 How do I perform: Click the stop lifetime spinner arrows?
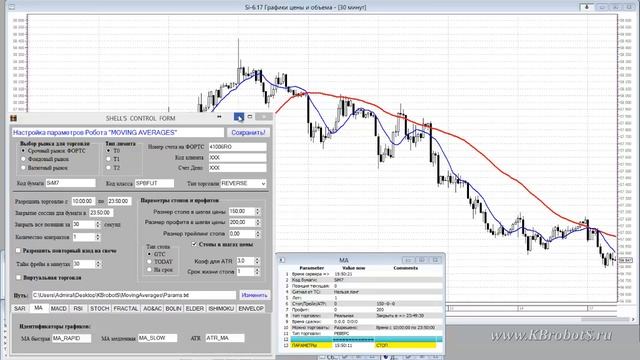(257, 271)
